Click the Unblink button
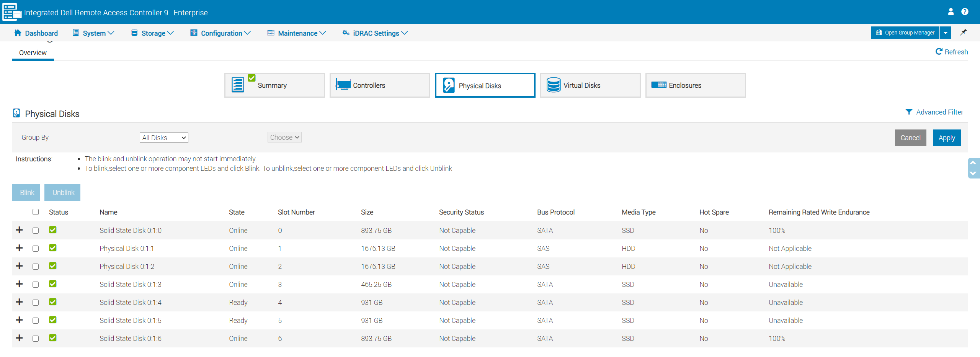The image size is (980, 357). pyautogui.click(x=62, y=192)
